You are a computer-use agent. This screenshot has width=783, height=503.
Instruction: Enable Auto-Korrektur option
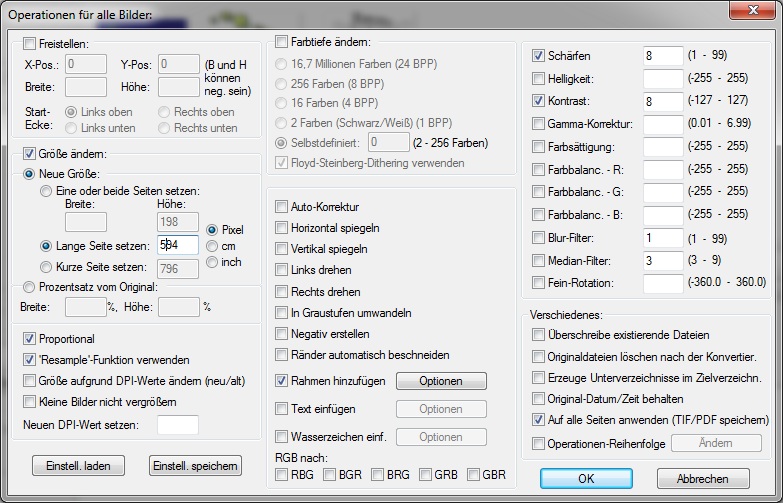pos(282,207)
